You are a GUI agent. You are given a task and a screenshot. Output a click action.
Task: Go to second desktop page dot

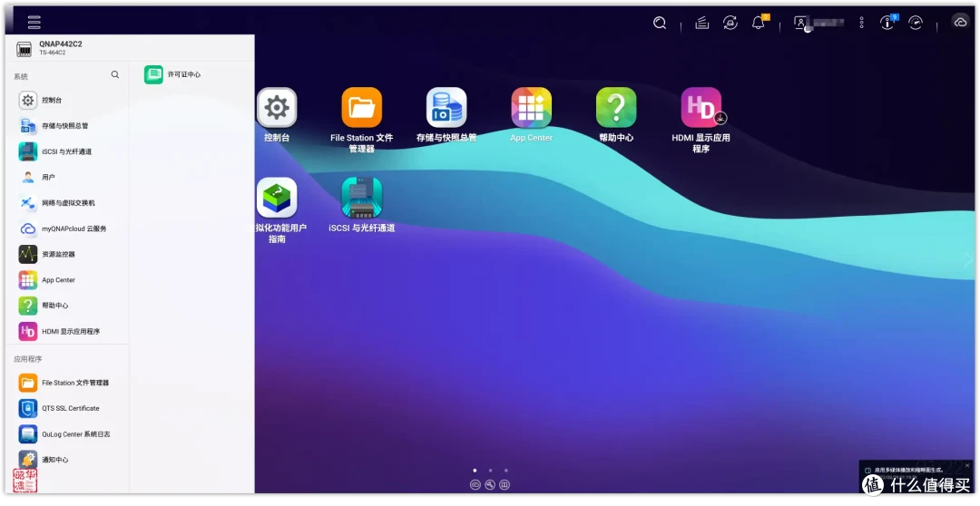point(491,471)
